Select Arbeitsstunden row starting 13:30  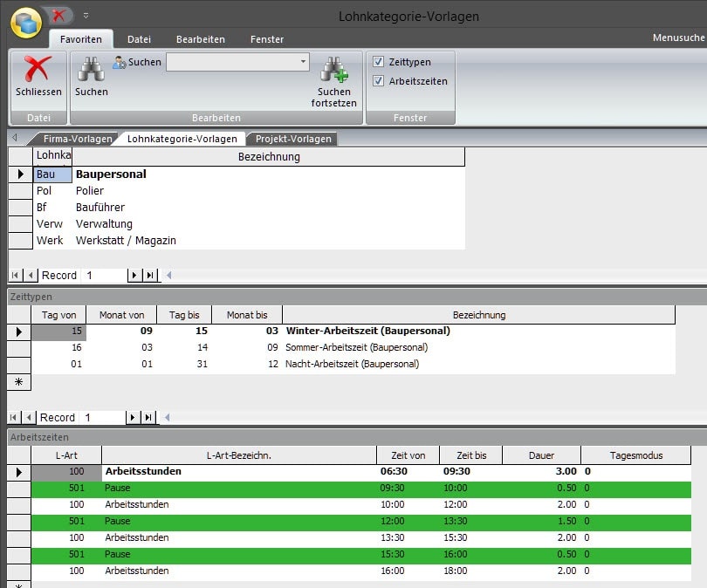coord(361,537)
